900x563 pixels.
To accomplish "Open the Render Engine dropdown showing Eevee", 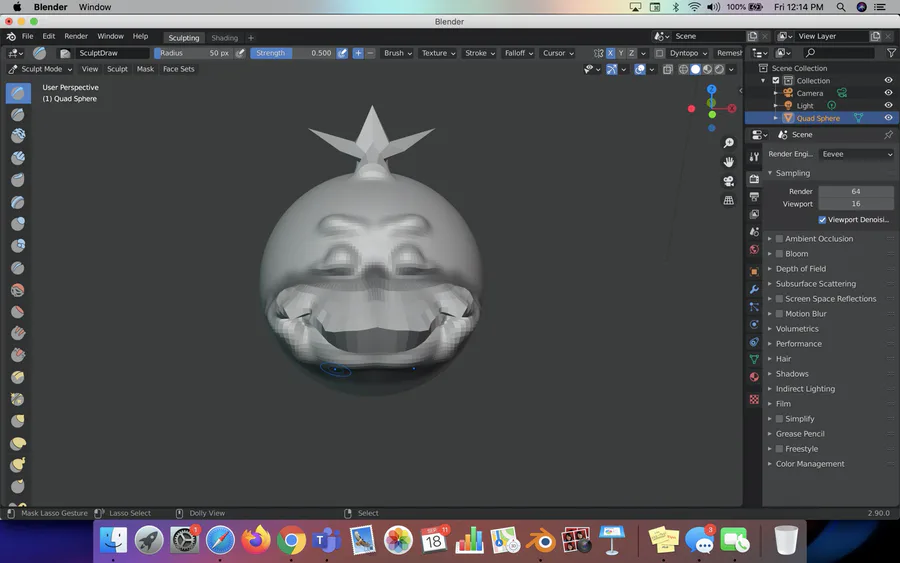I will pos(856,154).
